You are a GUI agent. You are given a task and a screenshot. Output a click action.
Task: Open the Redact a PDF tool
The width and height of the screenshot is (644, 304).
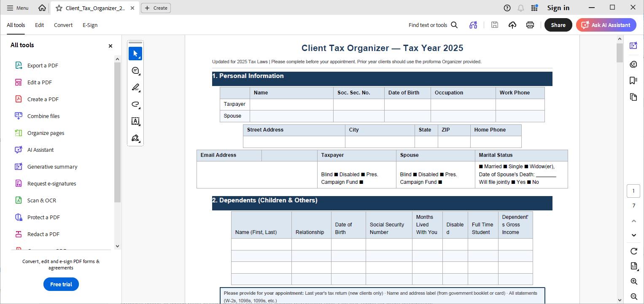43,234
